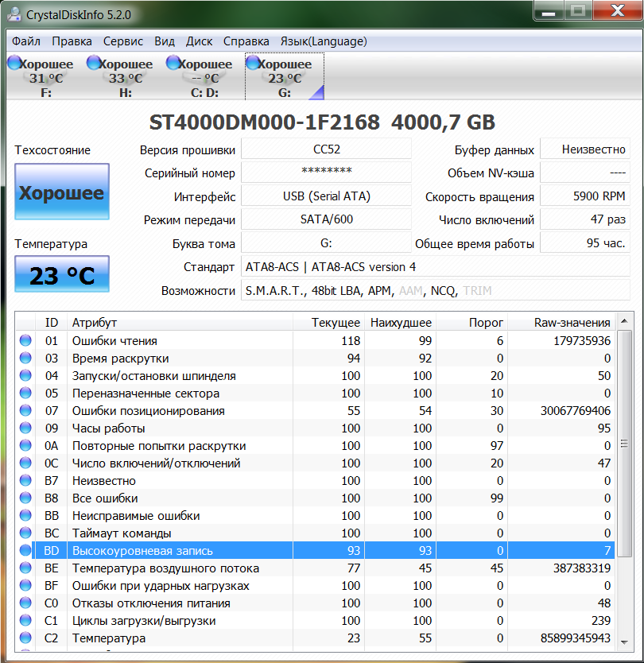Click the scrollbar up arrow
This screenshot has height=663, width=644.
(624, 321)
